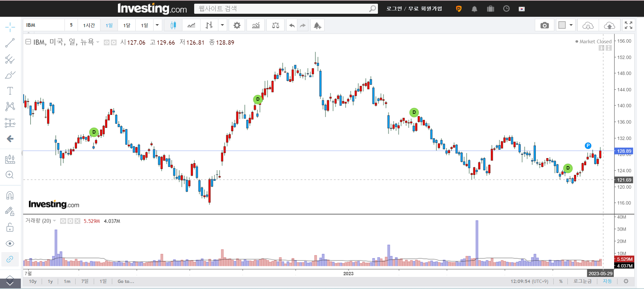Open the clock icon in header

pos(506,9)
